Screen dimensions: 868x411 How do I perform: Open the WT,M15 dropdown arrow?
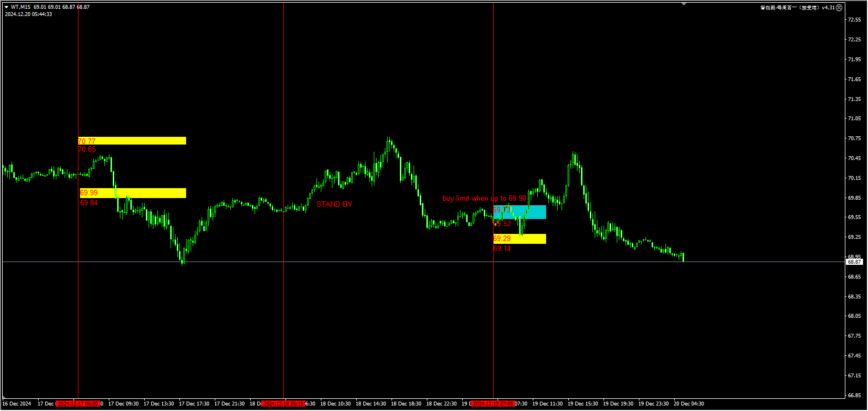tap(7, 7)
